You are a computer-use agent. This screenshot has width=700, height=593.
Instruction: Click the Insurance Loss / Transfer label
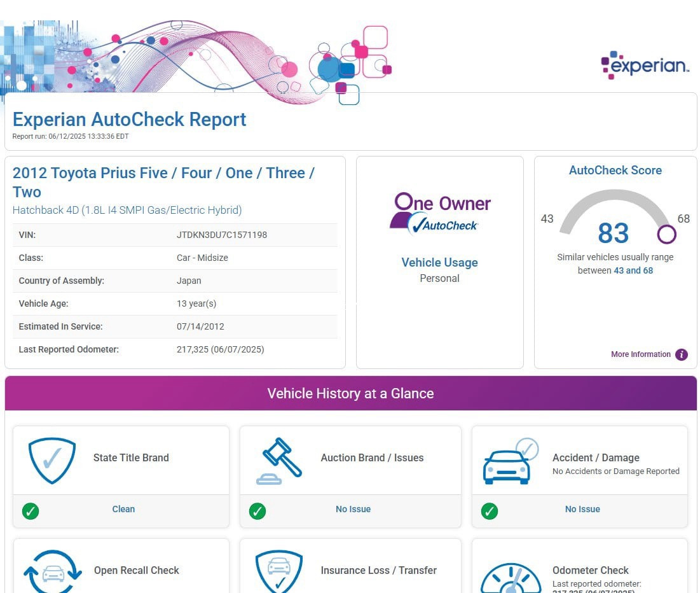378,570
